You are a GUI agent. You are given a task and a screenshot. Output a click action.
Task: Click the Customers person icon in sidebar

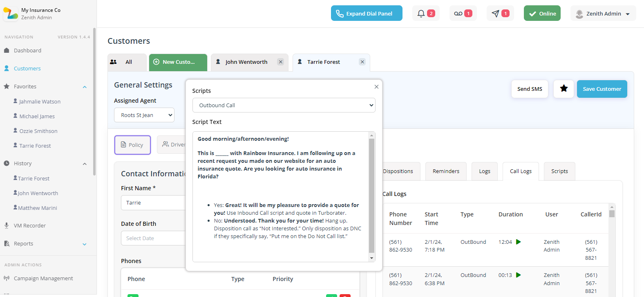coord(7,68)
